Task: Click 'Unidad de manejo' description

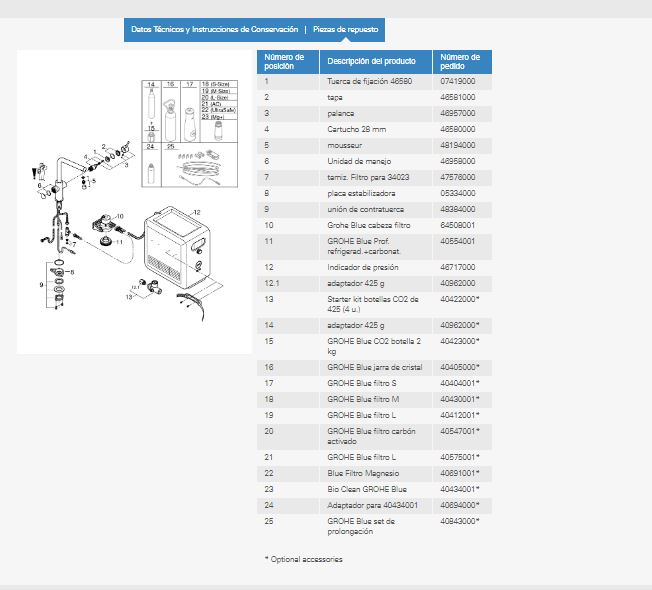Action: click(359, 162)
